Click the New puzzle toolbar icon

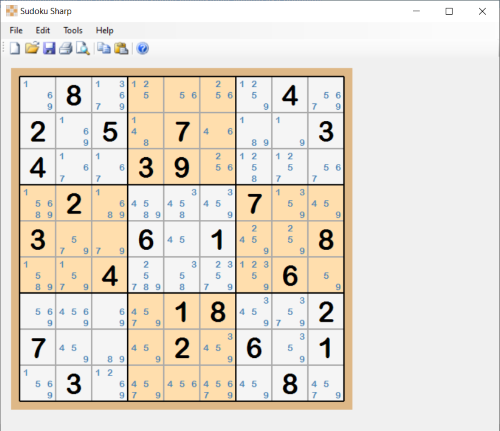tap(14, 48)
